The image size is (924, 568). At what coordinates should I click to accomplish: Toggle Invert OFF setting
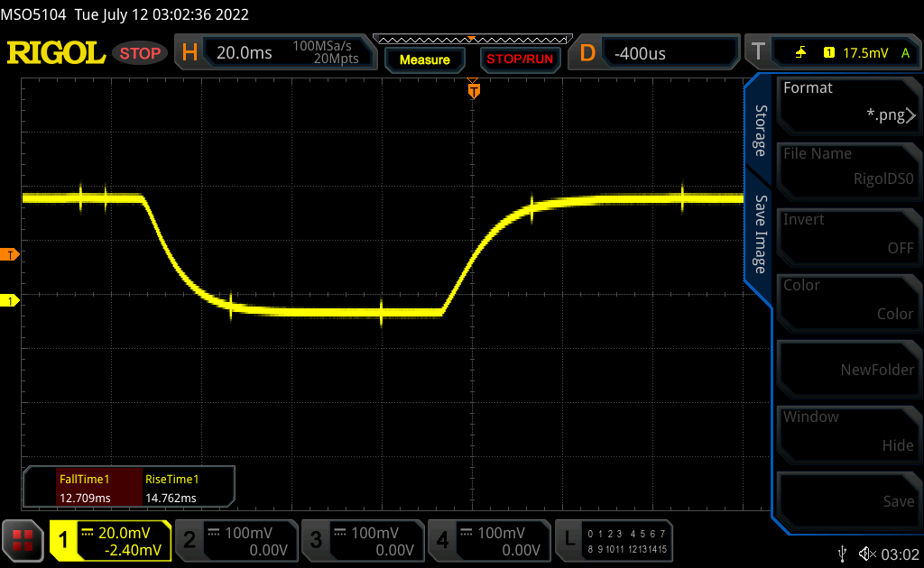848,234
